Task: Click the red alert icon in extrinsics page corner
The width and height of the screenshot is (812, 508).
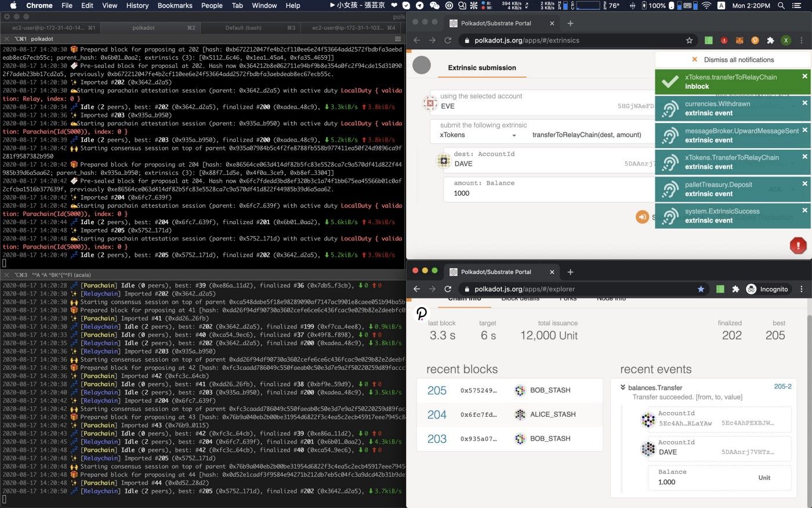Action: pyautogui.click(x=798, y=246)
